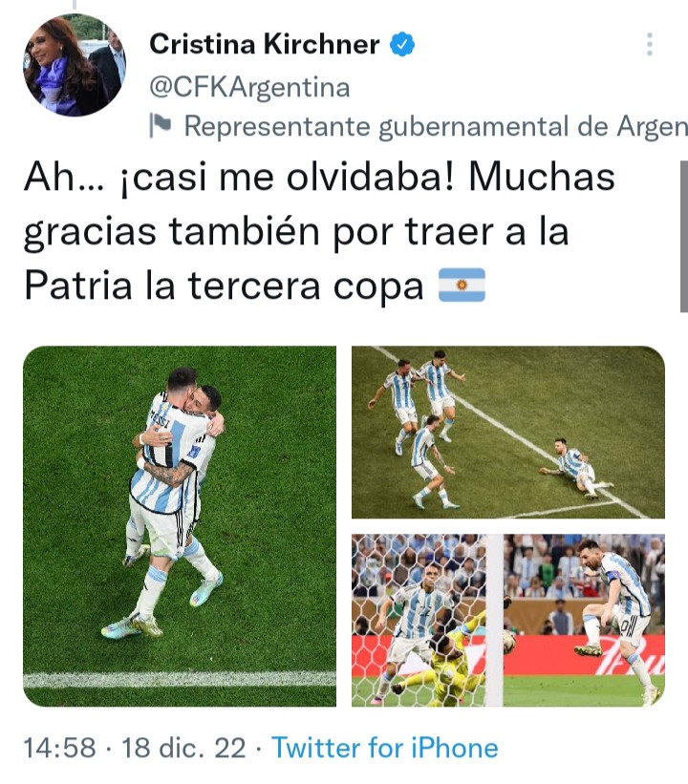Click the gray scrollbar at right edge
The image size is (688, 784).
point(684,237)
